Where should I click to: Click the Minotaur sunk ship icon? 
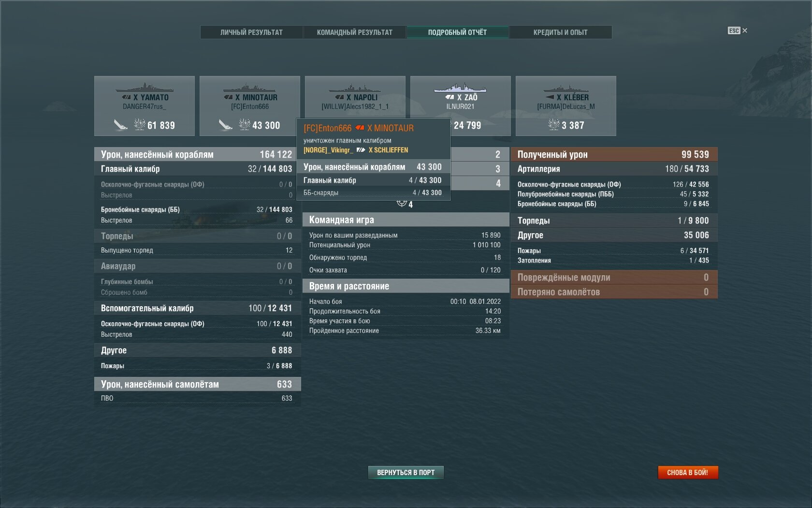pyautogui.click(x=226, y=125)
